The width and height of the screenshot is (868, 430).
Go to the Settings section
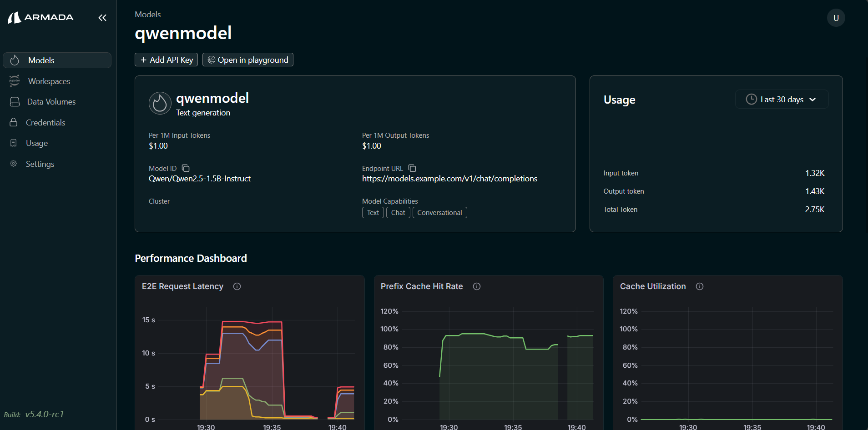coord(57,164)
